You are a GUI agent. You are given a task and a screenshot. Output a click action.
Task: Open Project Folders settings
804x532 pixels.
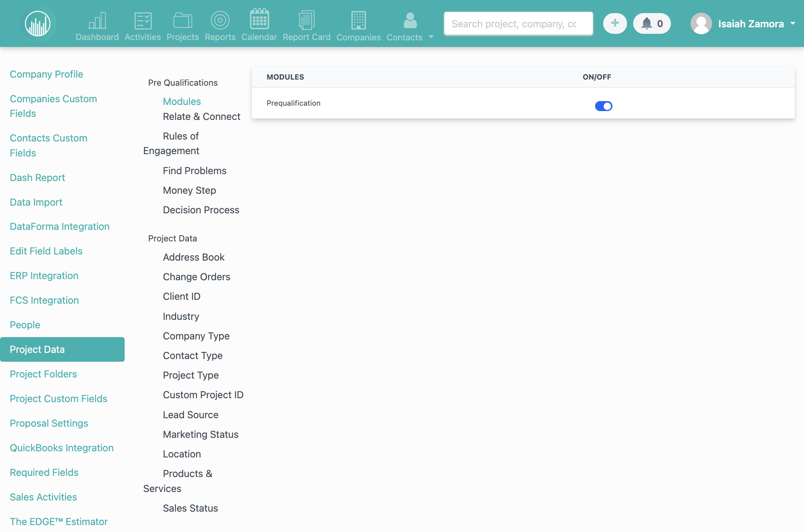(x=43, y=374)
